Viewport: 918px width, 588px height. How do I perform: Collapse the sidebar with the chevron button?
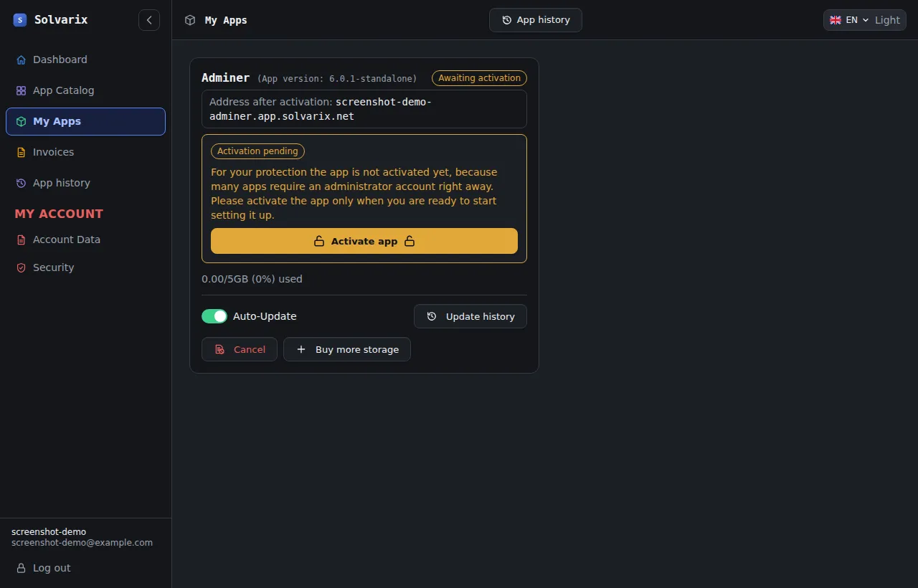point(149,20)
